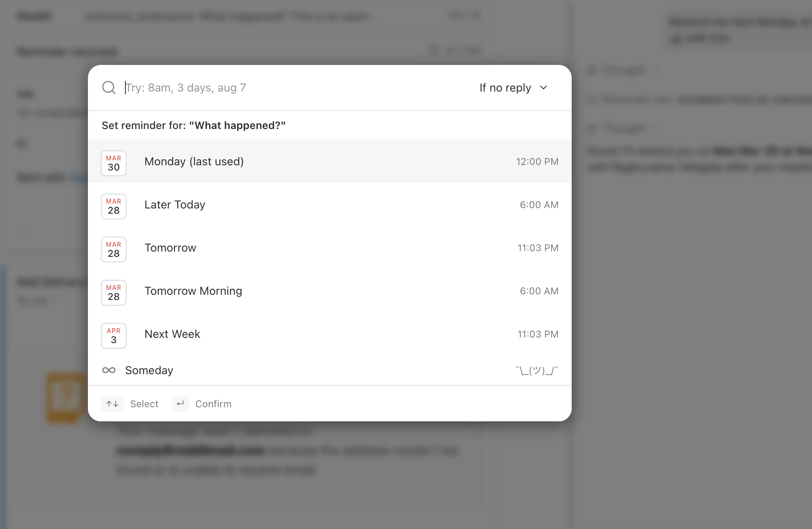Click the Apr 3 calendar icon beside Next Week
Viewport: 812px width, 529px height.
tap(113, 336)
